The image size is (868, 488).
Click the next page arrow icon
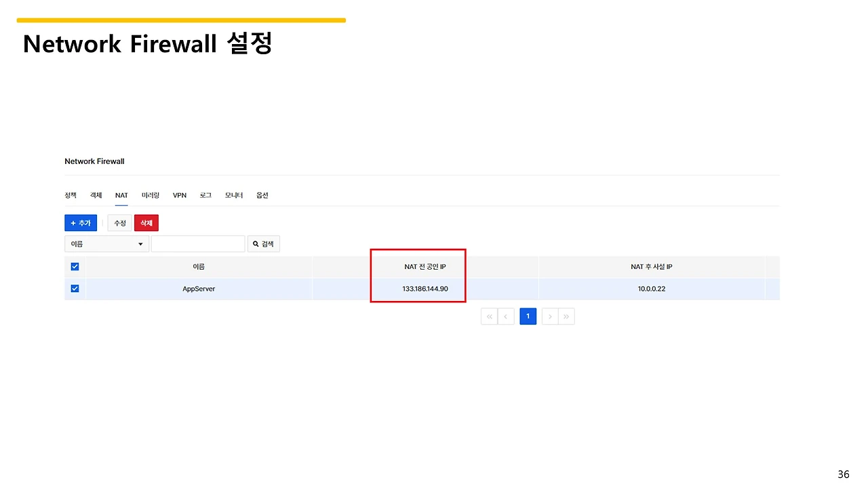(550, 316)
